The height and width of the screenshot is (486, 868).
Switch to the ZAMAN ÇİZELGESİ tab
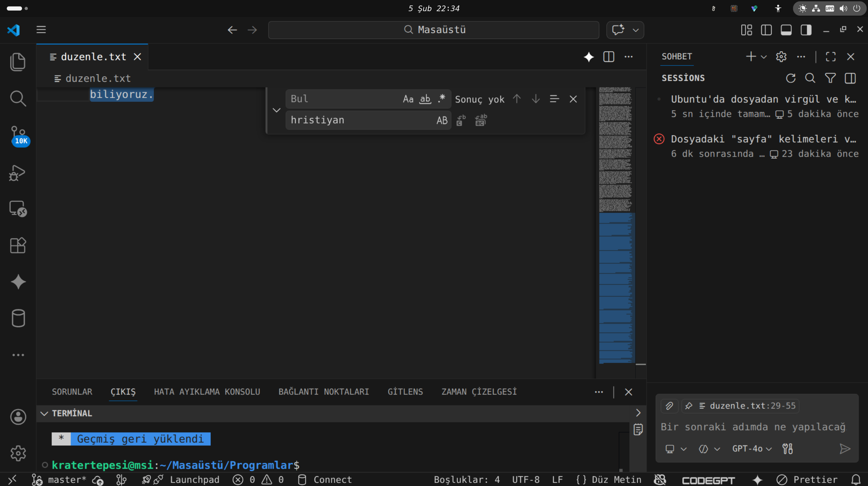[x=479, y=392]
